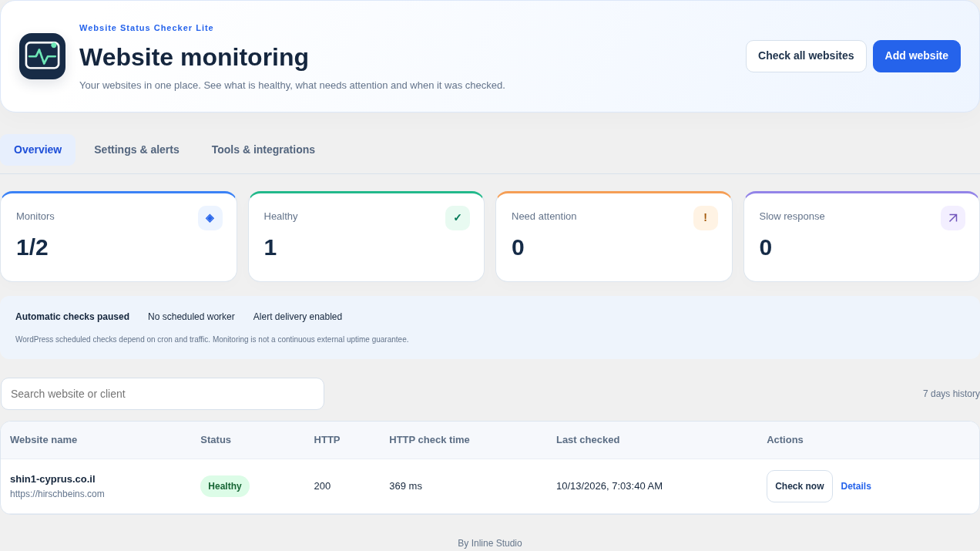Click the Monitors card diamond icon
Image resolution: width=980 pixels, height=551 pixels.
(x=210, y=218)
